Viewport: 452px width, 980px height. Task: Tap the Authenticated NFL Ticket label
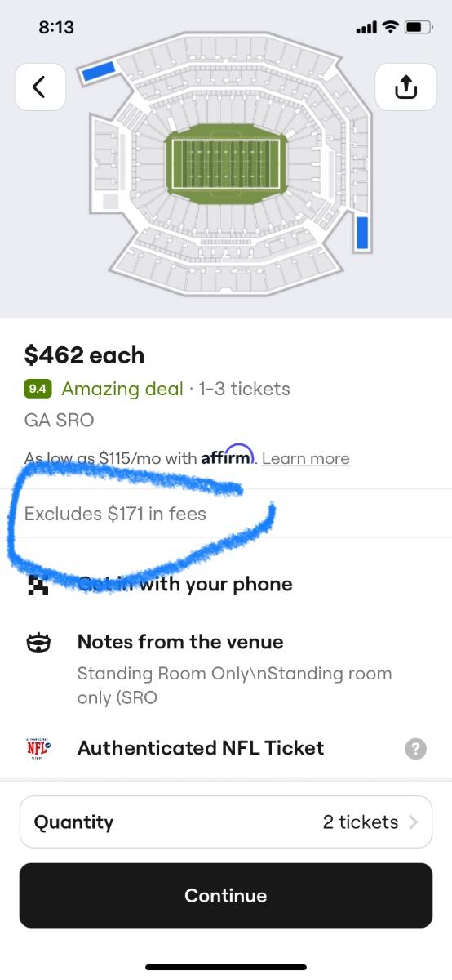[201, 748]
